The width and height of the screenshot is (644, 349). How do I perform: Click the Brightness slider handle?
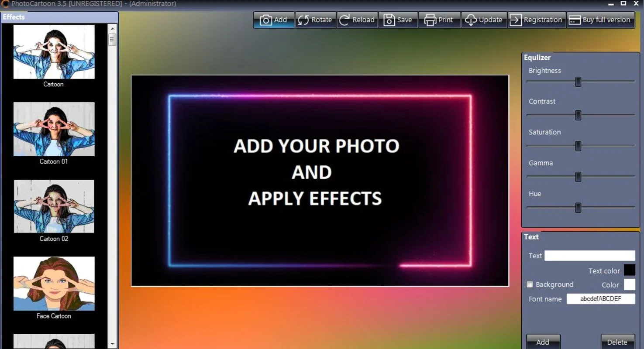pos(578,82)
